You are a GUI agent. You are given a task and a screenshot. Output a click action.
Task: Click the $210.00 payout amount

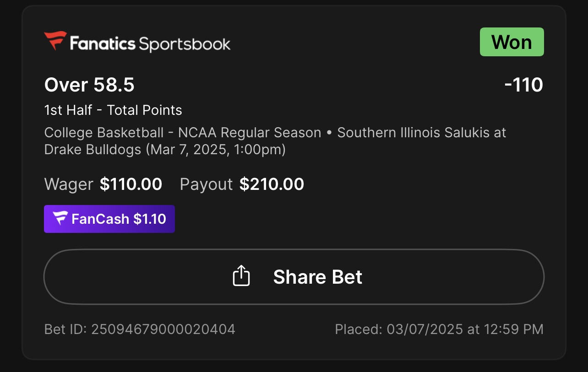click(272, 184)
